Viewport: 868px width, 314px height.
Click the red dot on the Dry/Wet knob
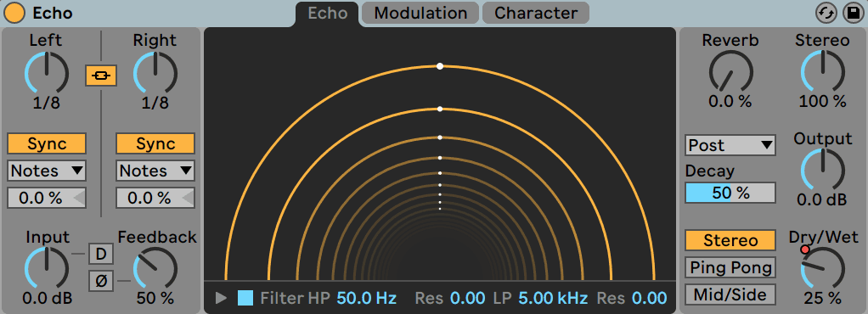[x=805, y=250]
